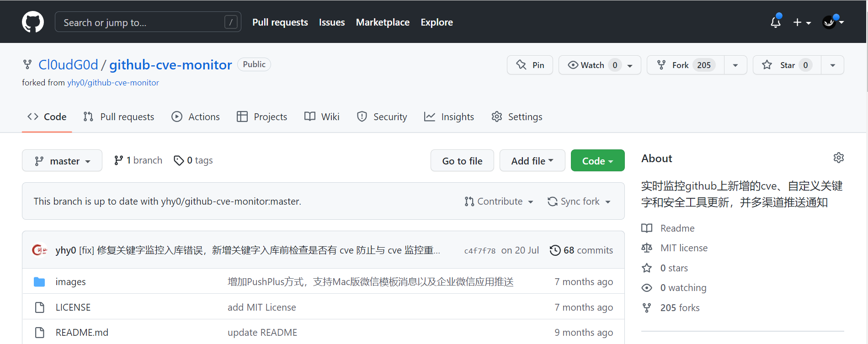Open the Contribute dropdown
Viewport: 868px width, 344px height.
(499, 201)
